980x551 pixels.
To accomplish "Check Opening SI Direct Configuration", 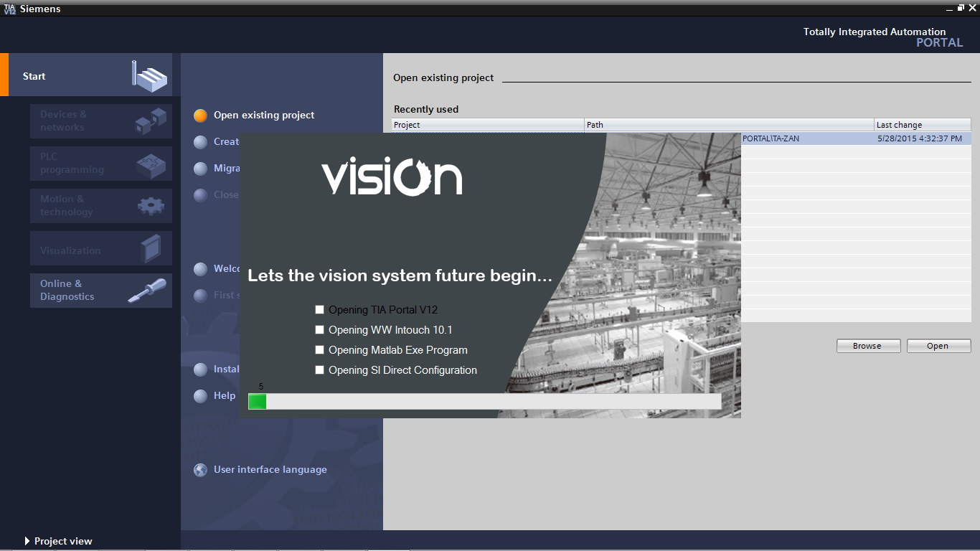I will [x=319, y=369].
